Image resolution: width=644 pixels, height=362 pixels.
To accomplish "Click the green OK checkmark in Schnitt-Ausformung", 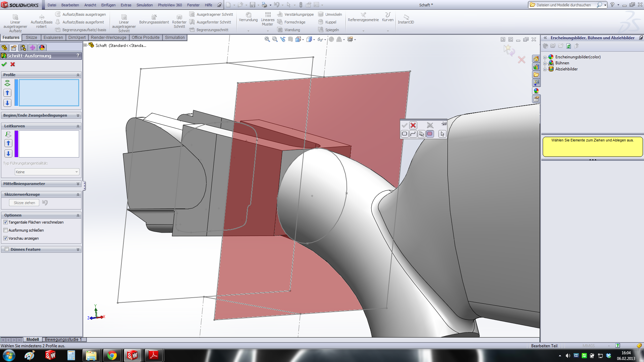I will click(4, 64).
